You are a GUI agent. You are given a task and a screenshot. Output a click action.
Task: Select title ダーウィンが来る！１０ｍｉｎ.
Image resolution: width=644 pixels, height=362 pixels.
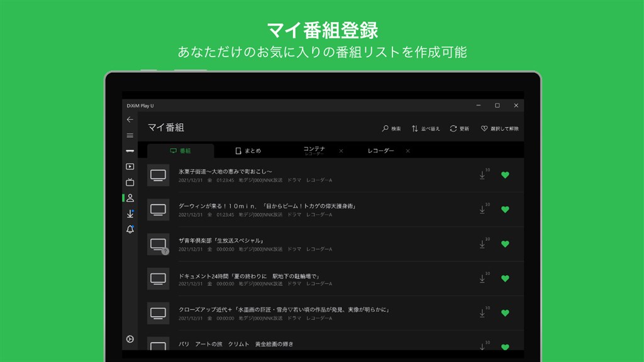267,206
